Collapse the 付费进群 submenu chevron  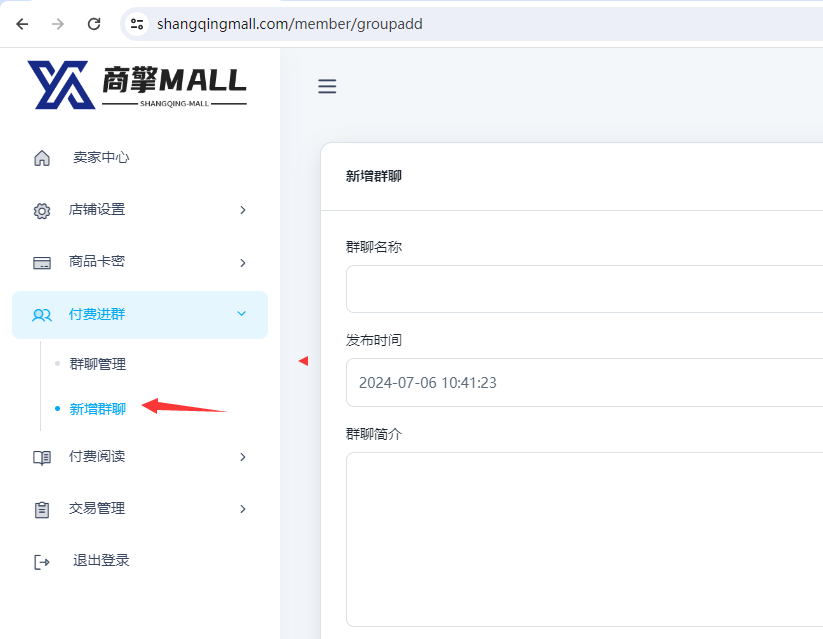coord(241,314)
